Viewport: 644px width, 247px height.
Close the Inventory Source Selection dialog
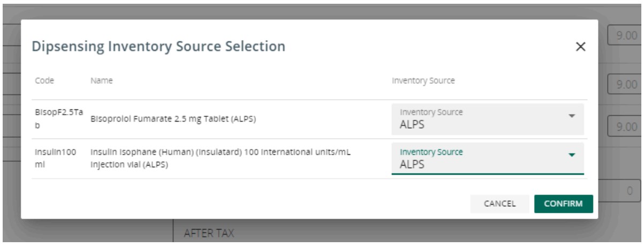(x=579, y=47)
